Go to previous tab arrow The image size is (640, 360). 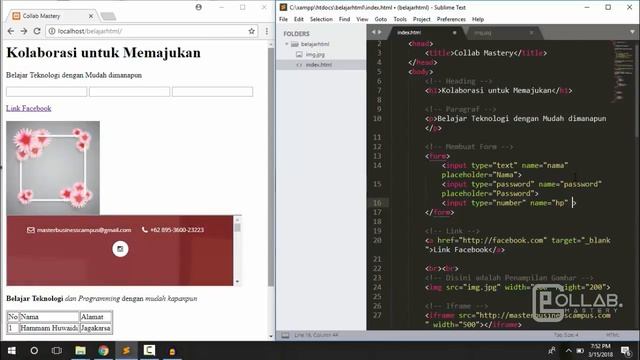[373, 32]
